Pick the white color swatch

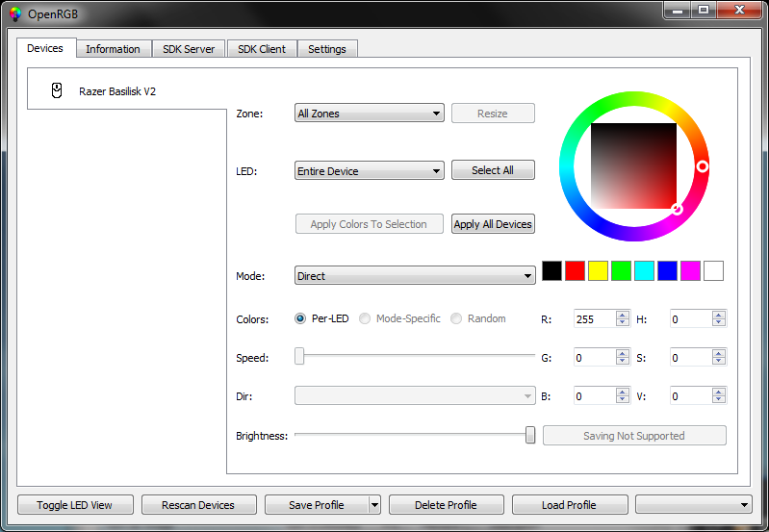(x=713, y=270)
